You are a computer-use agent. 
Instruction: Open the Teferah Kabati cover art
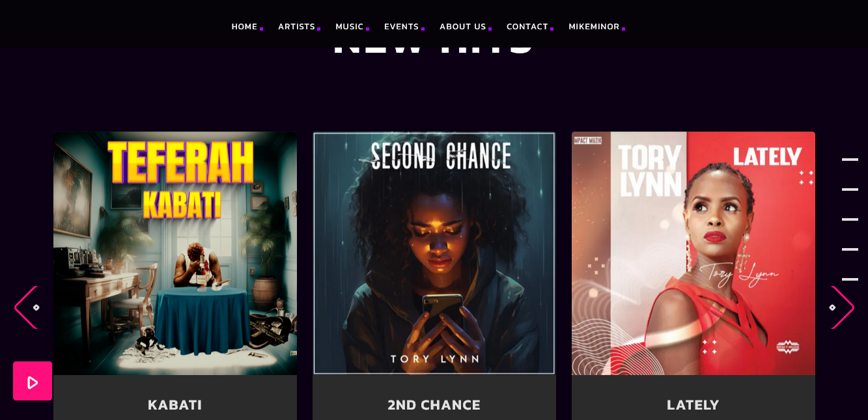(x=175, y=253)
